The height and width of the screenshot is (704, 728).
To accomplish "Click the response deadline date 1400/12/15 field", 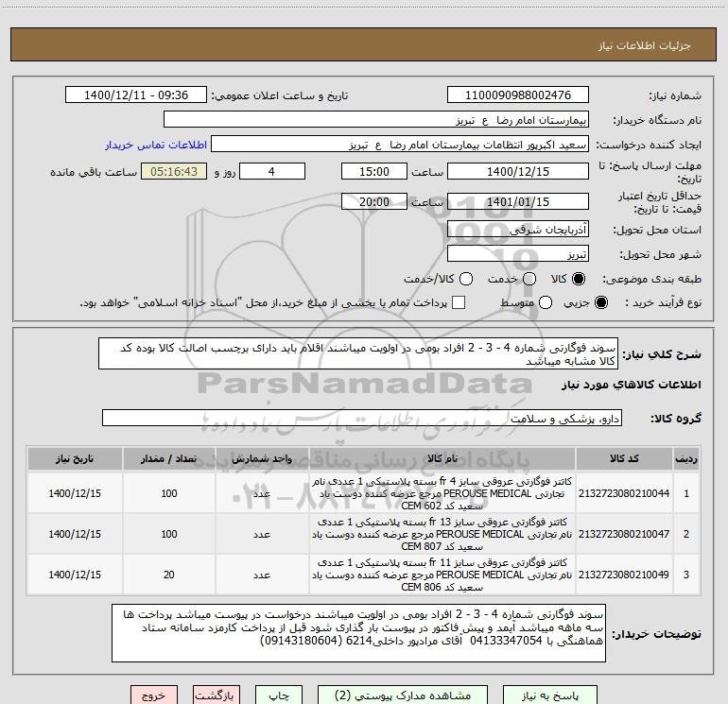I will [518, 171].
